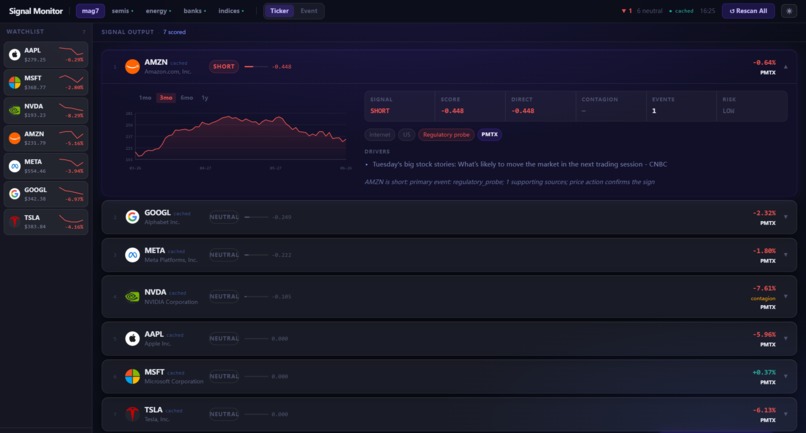Click the Microsoft logo in the MSFT signal row
806x433 pixels.
coord(132,376)
